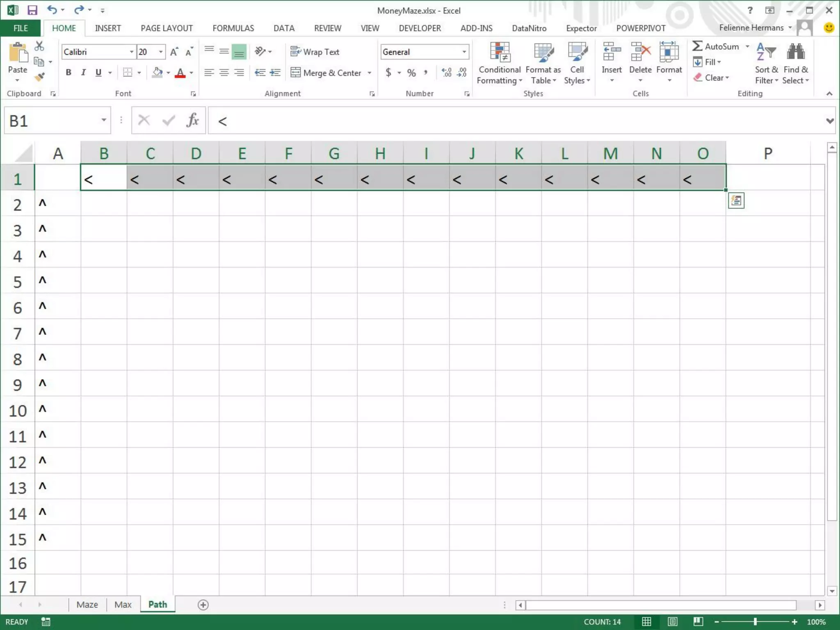Expand the font name dropdown
The image size is (840, 630).
[x=131, y=52]
